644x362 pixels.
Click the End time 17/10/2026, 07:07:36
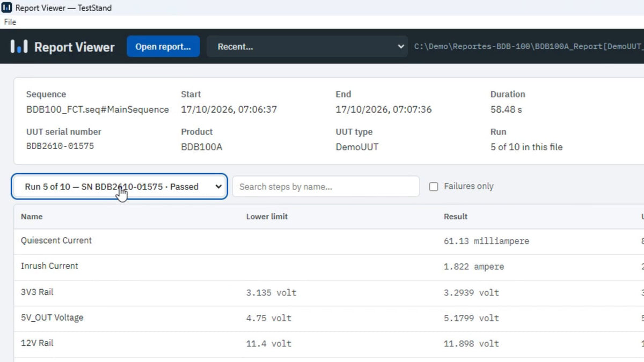pyautogui.click(x=384, y=109)
